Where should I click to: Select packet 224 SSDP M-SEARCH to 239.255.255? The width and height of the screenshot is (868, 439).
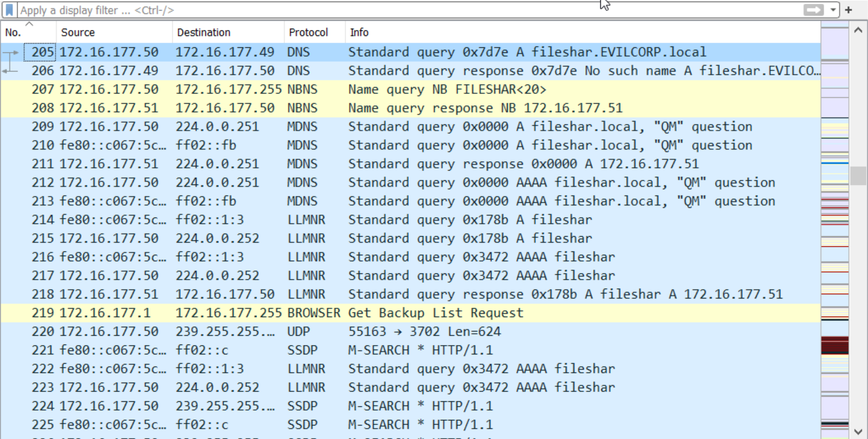(411, 406)
